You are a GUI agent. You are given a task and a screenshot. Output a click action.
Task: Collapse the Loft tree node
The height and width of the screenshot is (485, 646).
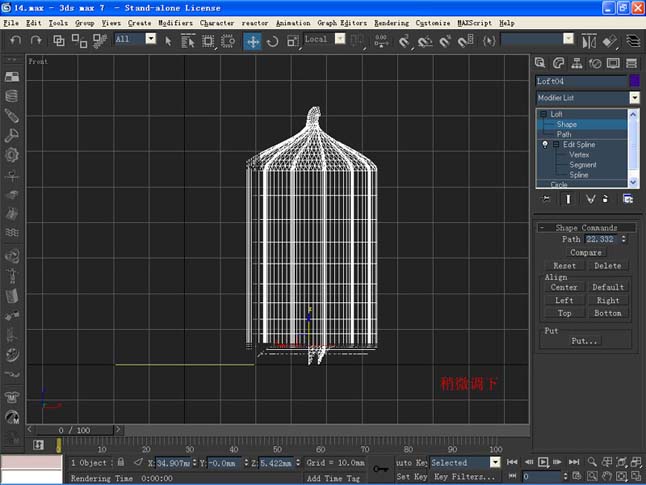[545, 114]
